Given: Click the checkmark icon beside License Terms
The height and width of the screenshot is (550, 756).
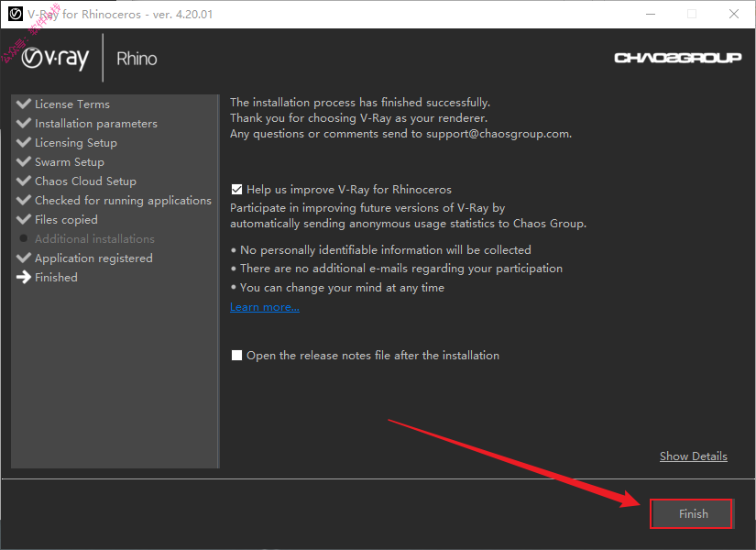Looking at the screenshot, I should [x=24, y=104].
